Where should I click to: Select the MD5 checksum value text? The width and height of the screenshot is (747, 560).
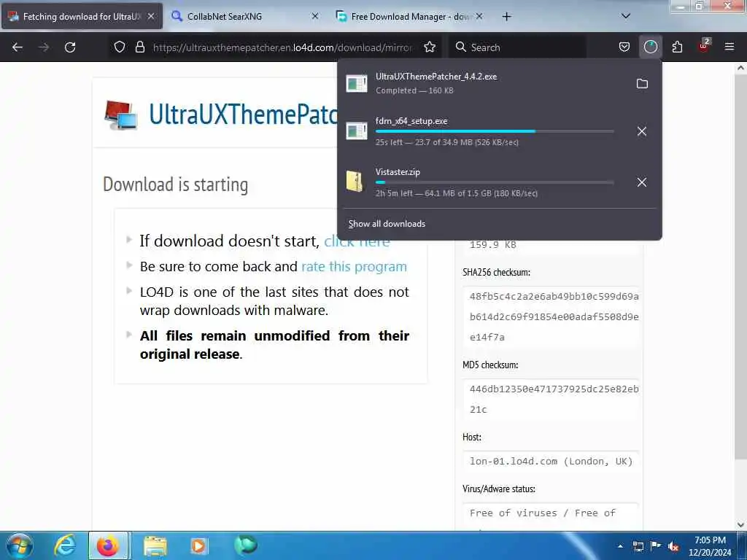(x=554, y=399)
